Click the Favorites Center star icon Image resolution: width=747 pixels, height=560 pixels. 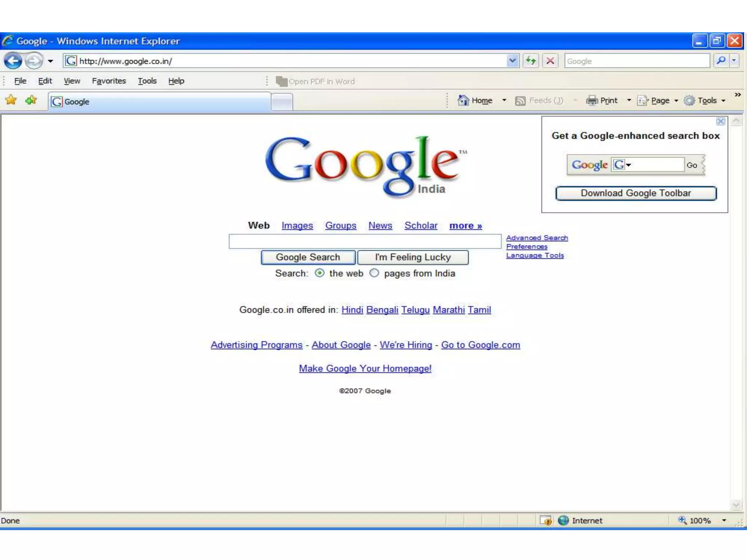coord(11,100)
